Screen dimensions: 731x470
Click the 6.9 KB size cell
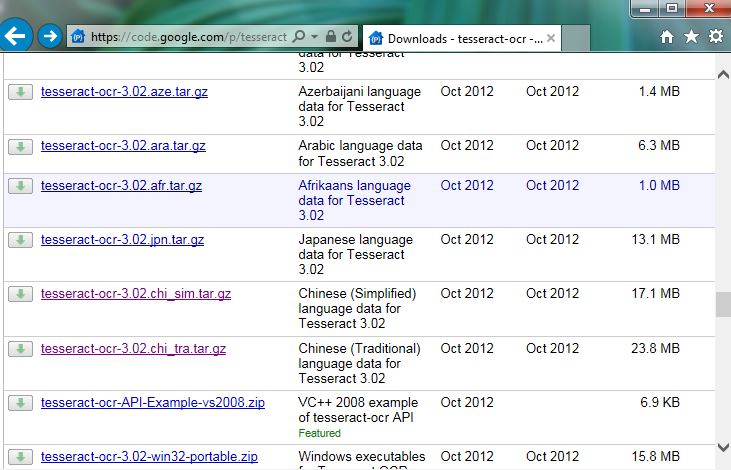click(660, 402)
